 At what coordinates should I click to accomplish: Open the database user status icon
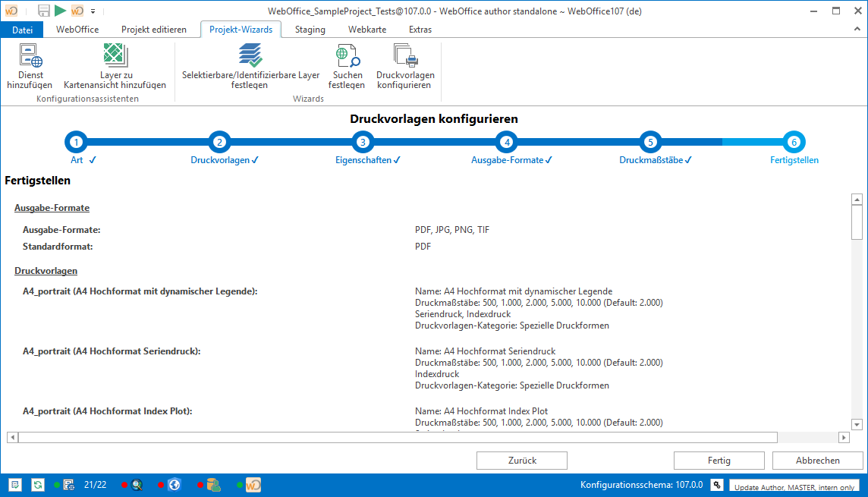coord(213,484)
